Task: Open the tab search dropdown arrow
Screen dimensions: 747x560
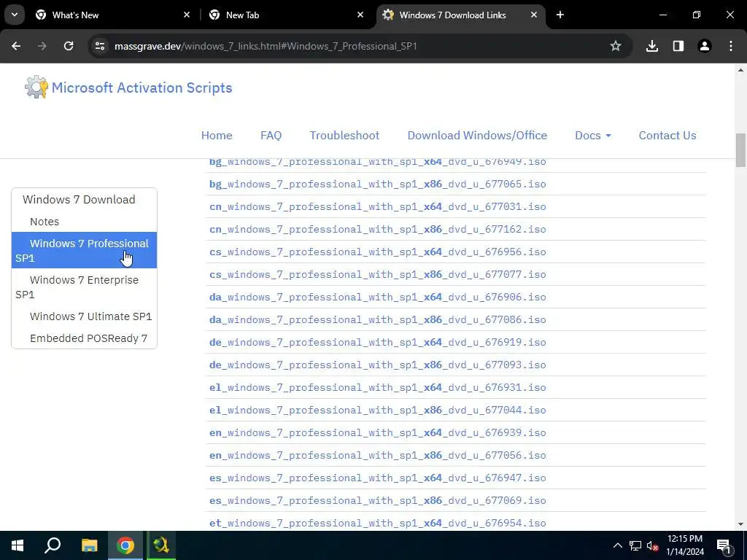Action: point(15,15)
